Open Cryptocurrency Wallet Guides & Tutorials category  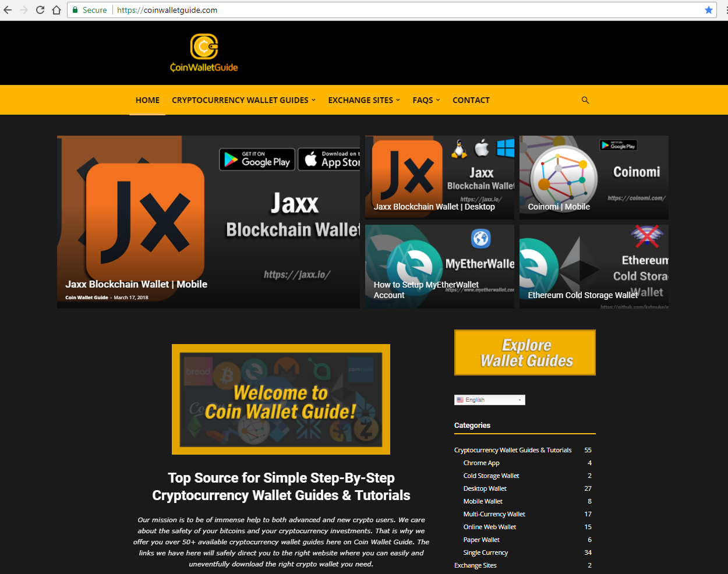click(513, 450)
